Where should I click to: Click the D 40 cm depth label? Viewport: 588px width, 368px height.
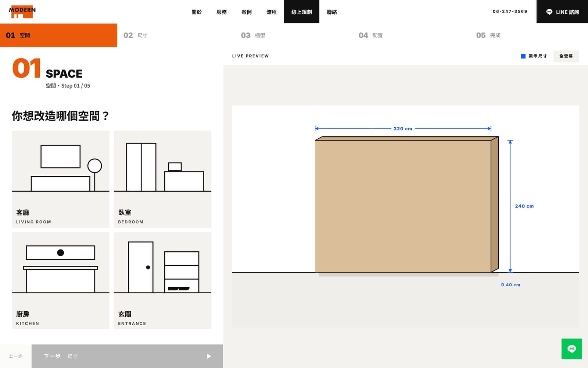tap(510, 285)
